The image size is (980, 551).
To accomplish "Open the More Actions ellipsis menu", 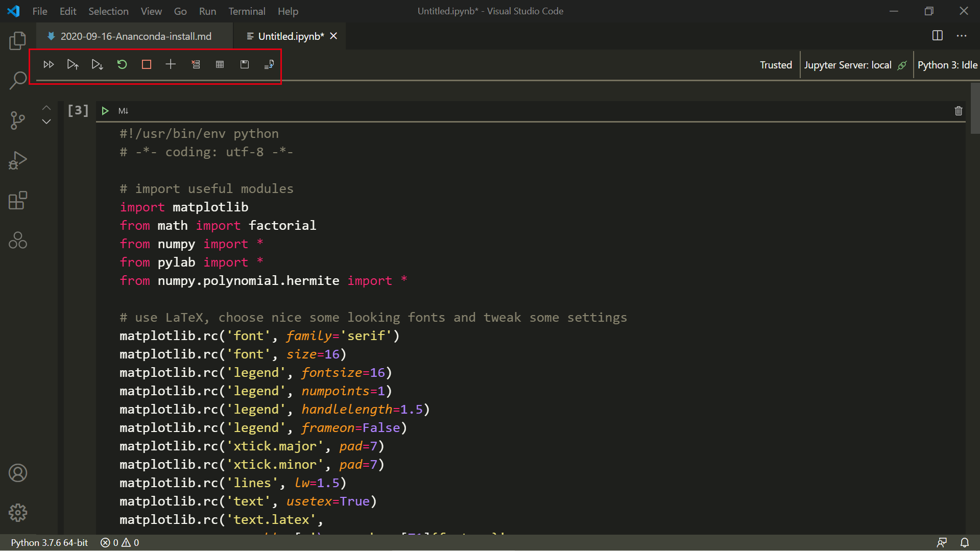I will coord(962,36).
